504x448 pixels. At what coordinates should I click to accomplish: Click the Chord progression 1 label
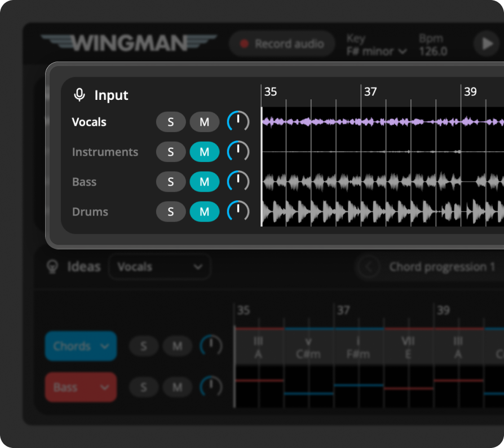point(442,267)
